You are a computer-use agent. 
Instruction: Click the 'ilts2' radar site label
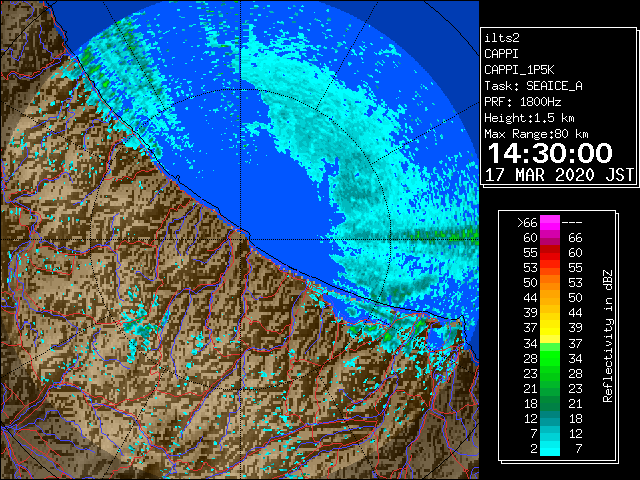click(x=502, y=38)
